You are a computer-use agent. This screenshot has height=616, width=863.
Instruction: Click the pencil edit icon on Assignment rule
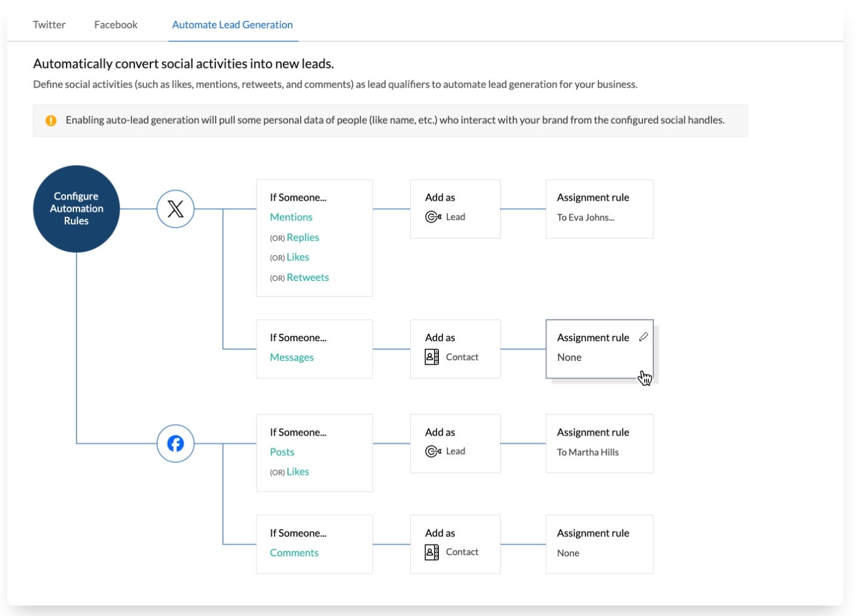click(x=644, y=337)
